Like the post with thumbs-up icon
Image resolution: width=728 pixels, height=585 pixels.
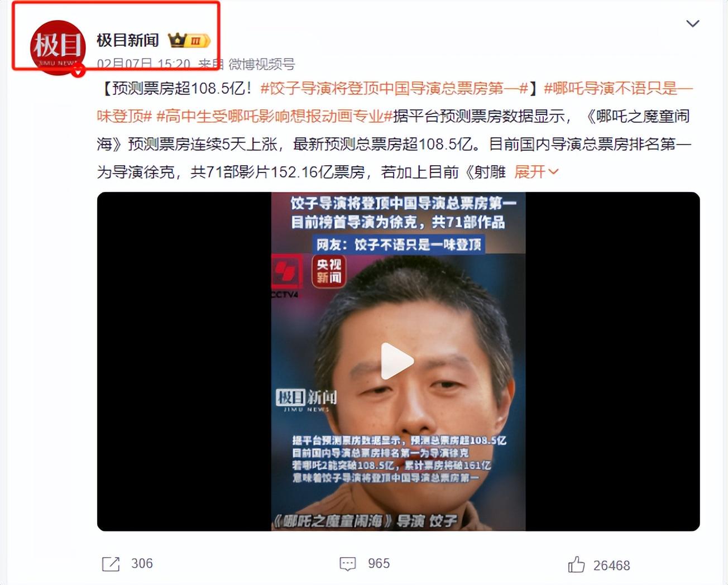[x=577, y=564]
